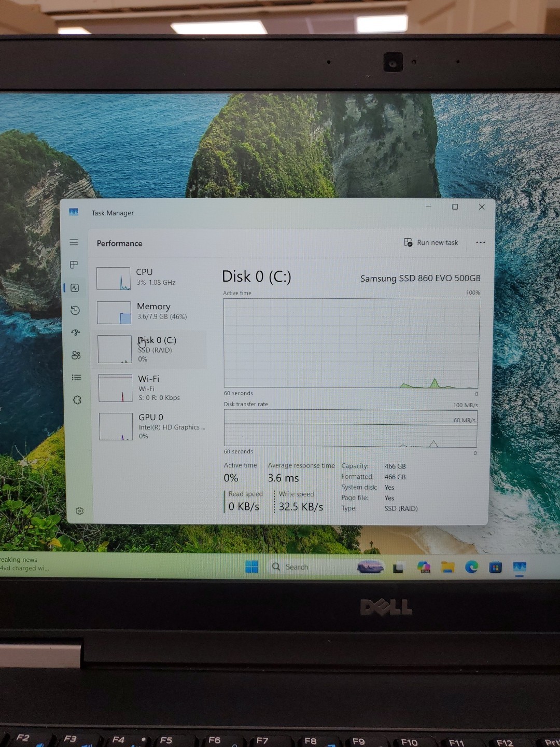Click the Performance page title
Viewport: 560px width, 747px height.
click(119, 243)
